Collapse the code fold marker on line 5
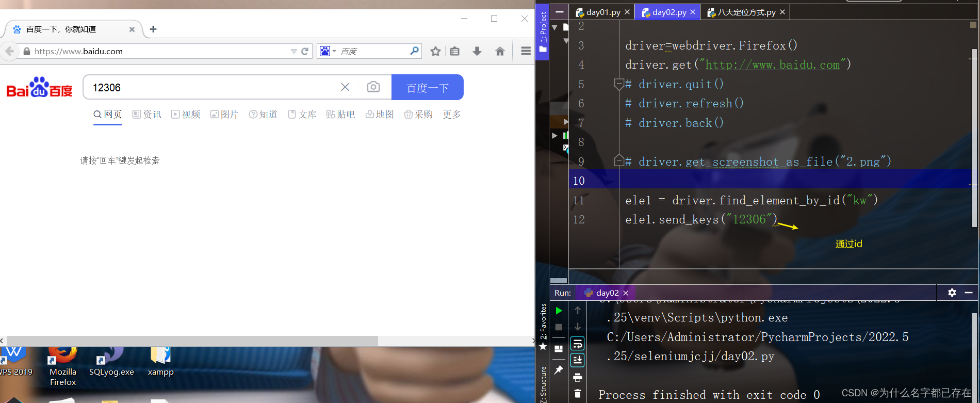Image resolution: width=980 pixels, height=403 pixels. (619, 84)
